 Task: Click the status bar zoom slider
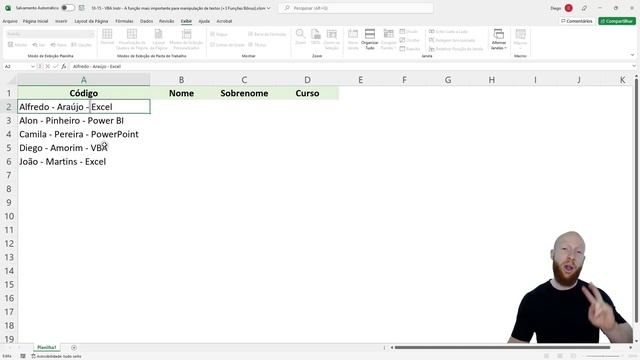click(x=603, y=356)
